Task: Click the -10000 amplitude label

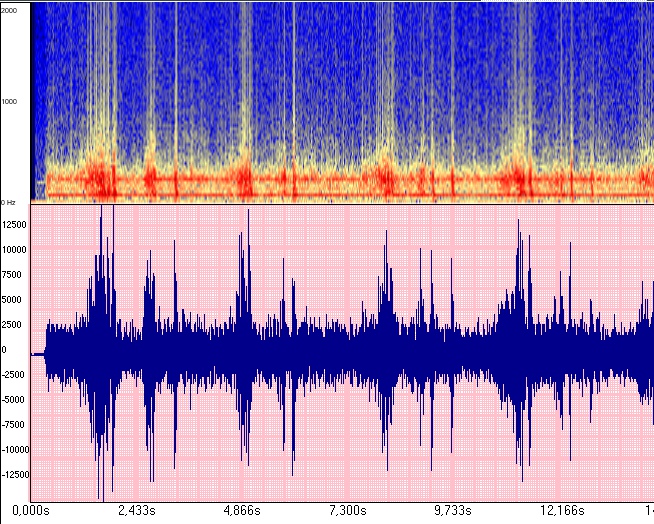Action: tap(16, 450)
